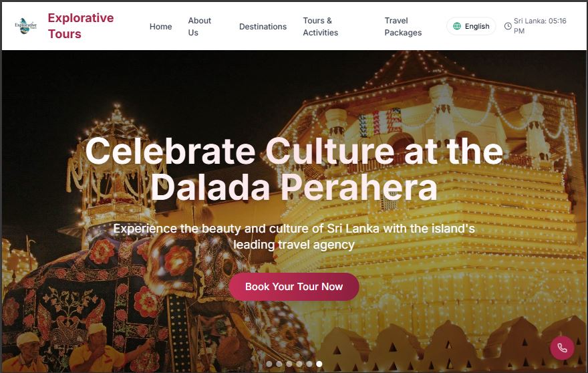Click the Explorative Tours brand name link
Viewport: 588px width, 373px height.
(x=80, y=26)
